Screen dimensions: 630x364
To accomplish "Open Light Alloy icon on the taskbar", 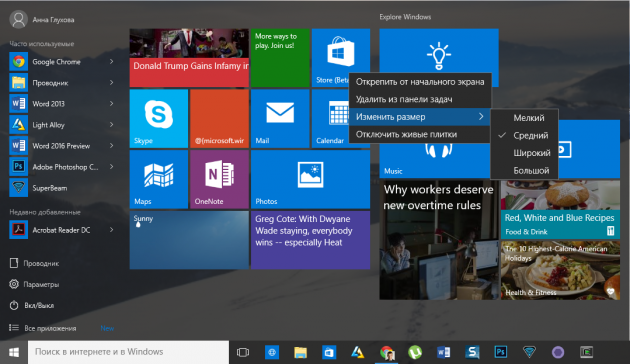I will pos(358,352).
